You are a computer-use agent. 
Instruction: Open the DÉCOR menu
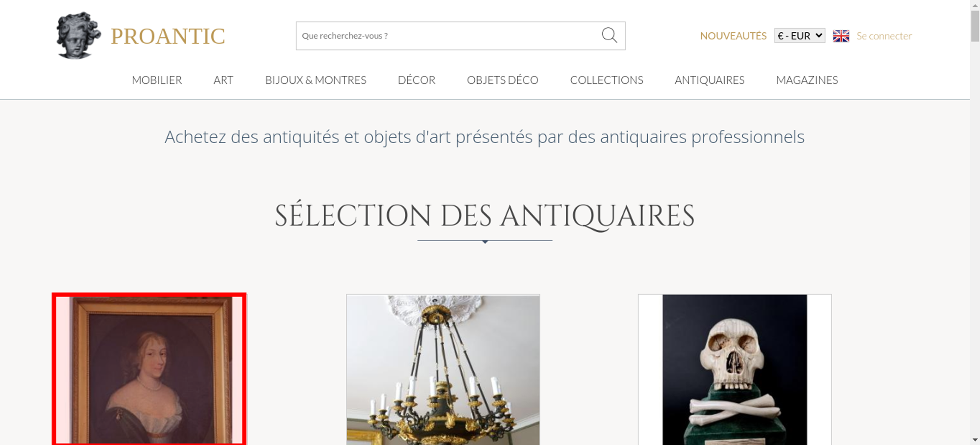(x=416, y=80)
